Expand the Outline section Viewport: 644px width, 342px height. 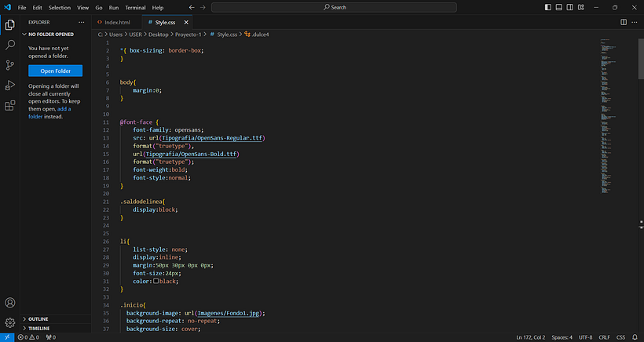click(x=36, y=319)
